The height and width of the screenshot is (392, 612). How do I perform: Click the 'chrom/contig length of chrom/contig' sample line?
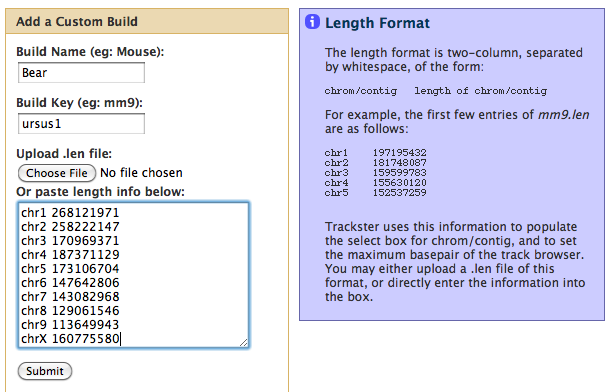436,91
